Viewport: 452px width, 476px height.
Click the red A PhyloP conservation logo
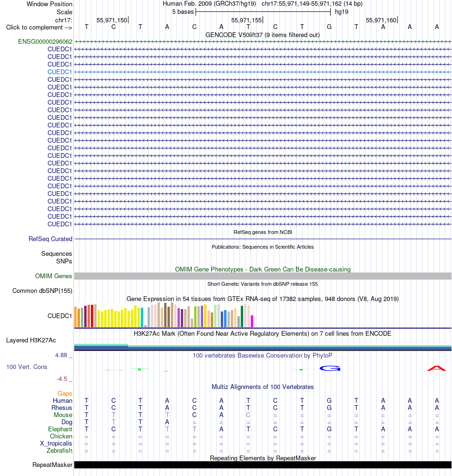tap(436, 368)
